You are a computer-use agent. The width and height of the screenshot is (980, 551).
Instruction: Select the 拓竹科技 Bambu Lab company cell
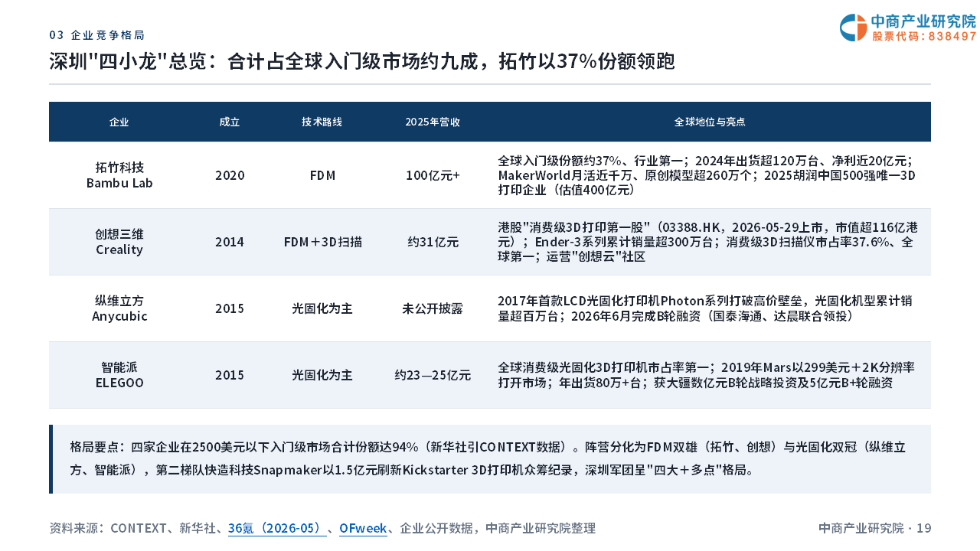(119, 175)
